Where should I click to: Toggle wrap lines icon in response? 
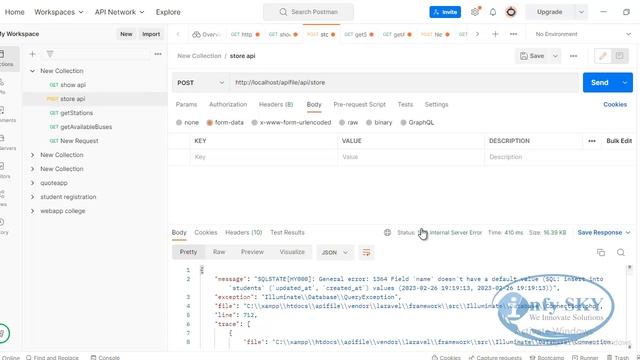(367, 252)
